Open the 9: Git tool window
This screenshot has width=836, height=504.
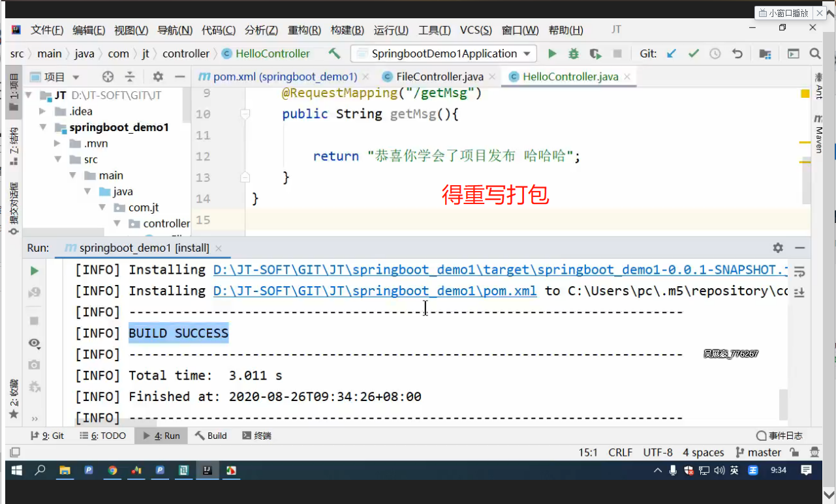click(x=48, y=436)
